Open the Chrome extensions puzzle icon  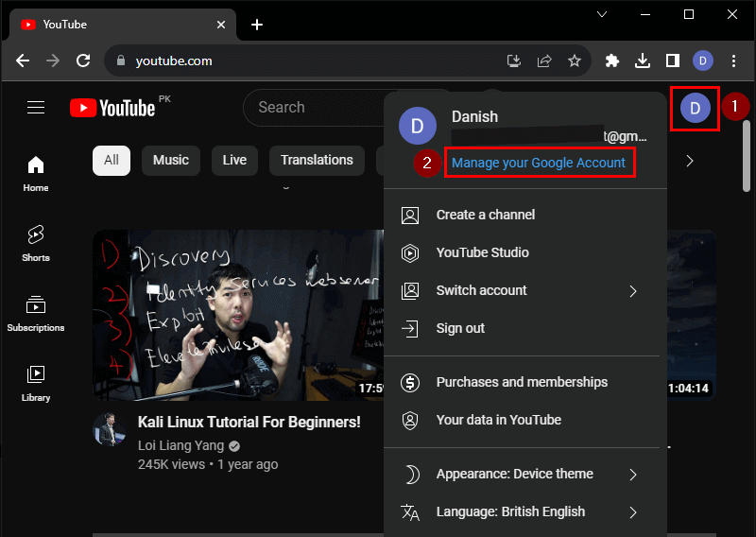612,61
